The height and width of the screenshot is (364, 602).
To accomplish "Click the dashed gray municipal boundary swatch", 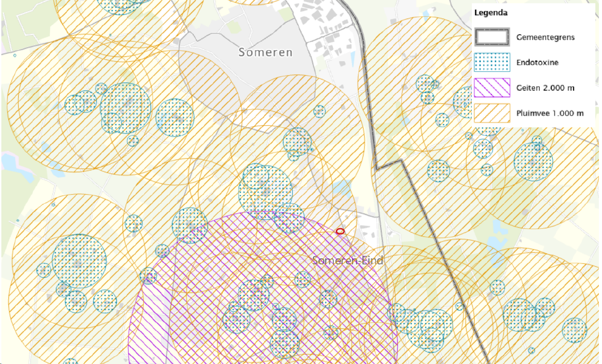I will click(x=492, y=37).
